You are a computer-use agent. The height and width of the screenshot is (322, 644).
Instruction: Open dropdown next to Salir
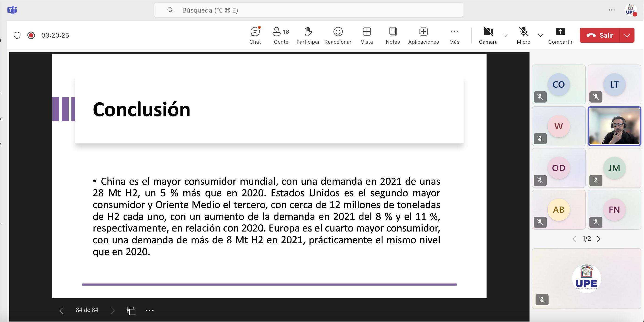coord(627,35)
